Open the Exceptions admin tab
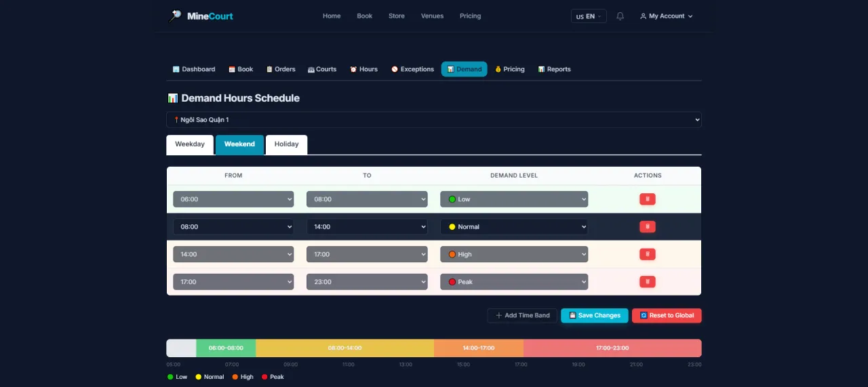The height and width of the screenshot is (387, 868). (412, 69)
